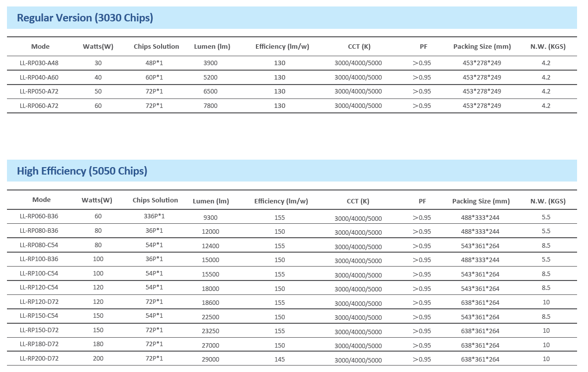Click N.W. (KGS) header in High Efficiency table
This screenshot has width=588, height=372.
click(548, 201)
